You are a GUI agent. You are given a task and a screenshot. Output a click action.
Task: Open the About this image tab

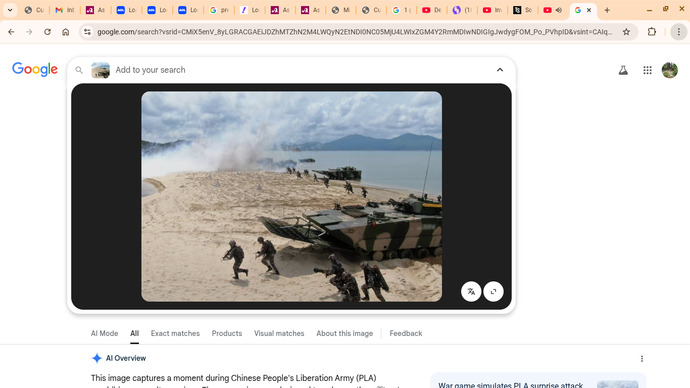[x=345, y=333]
